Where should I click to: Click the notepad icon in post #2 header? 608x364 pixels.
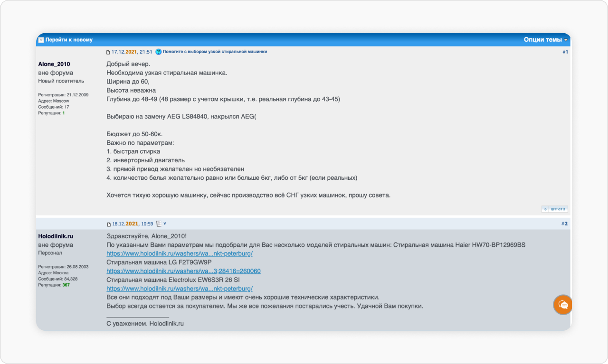pos(159,224)
